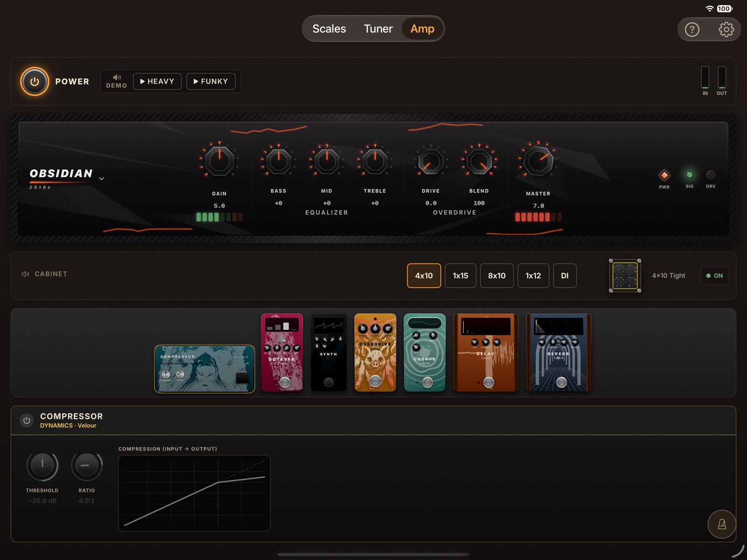The width and height of the screenshot is (747, 560).
Task: Click the compression input-output graph
Action: [x=194, y=493]
